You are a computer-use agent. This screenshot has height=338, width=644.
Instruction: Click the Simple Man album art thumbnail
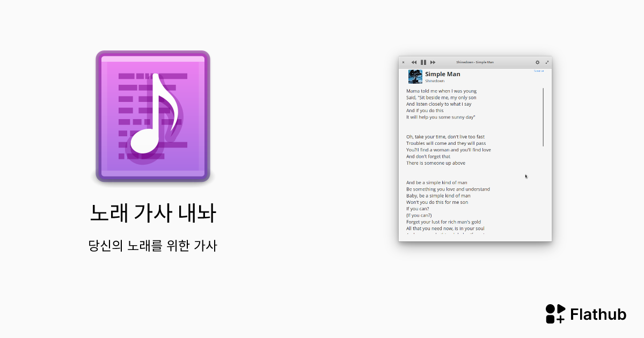[415, 76]
